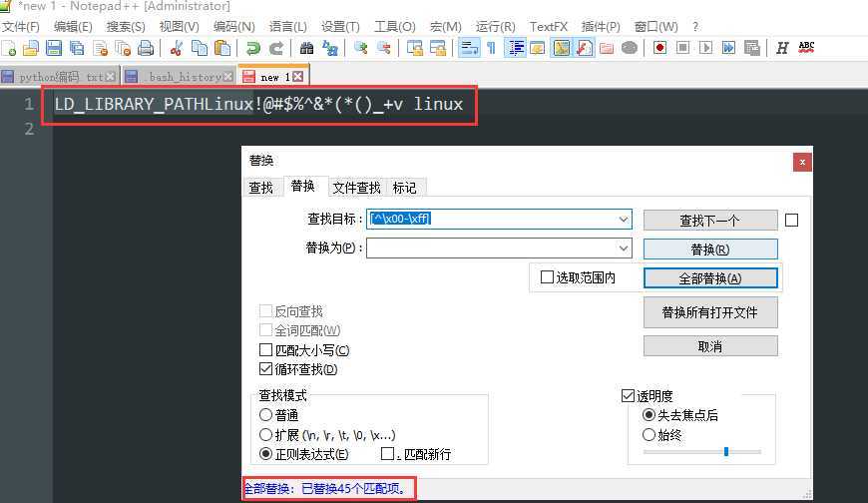The image size is (868, 503).
Task: Uncheck the 透明度 checkbox
Action: [x=628, y=395]
